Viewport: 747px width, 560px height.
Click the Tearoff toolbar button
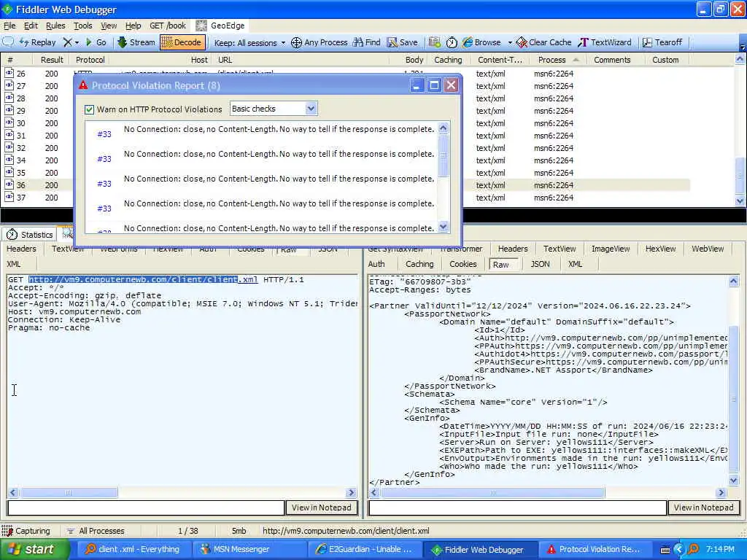tap(662, 42)
